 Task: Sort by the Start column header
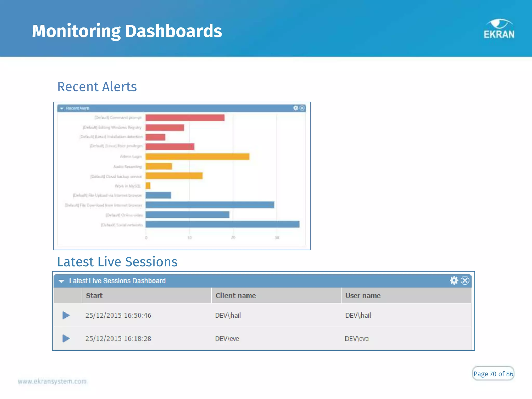tap(147, 295)
